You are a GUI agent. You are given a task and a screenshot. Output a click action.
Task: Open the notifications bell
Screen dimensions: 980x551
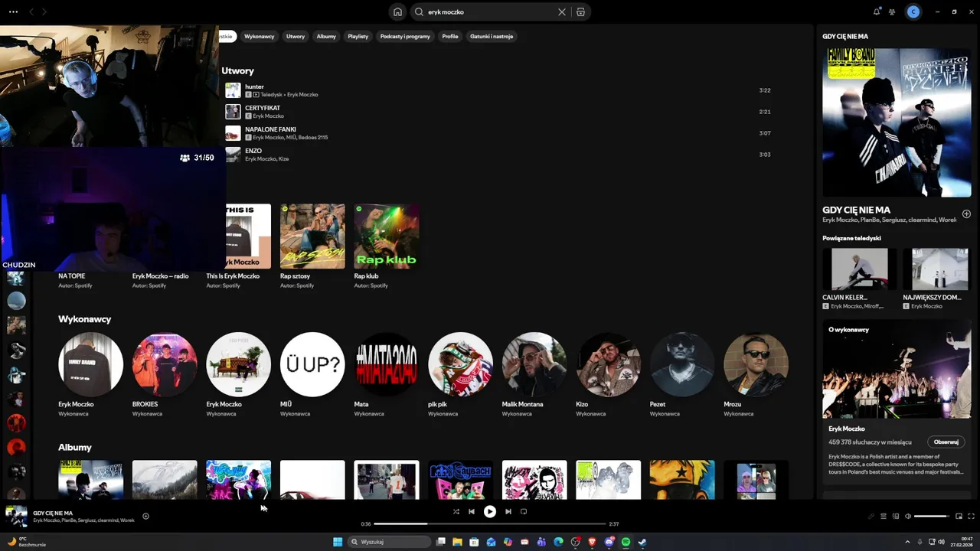click(877, 12)
